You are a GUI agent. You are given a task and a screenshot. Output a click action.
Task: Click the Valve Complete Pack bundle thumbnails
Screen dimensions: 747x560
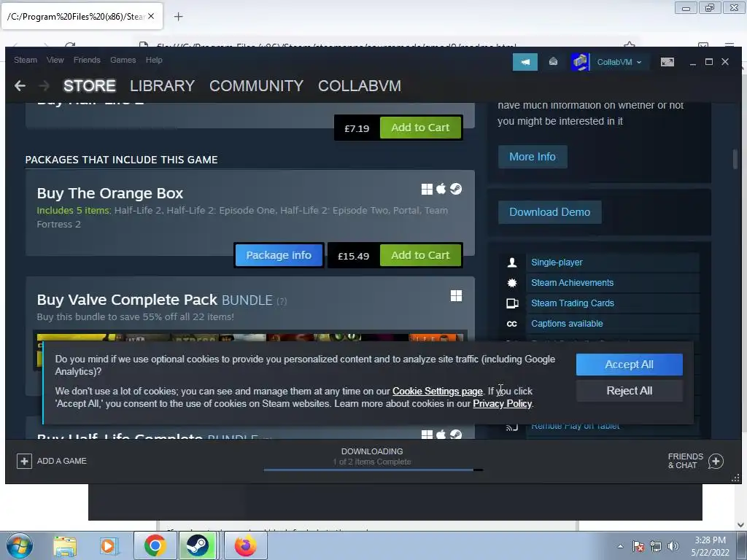click(x=250, y=338)
